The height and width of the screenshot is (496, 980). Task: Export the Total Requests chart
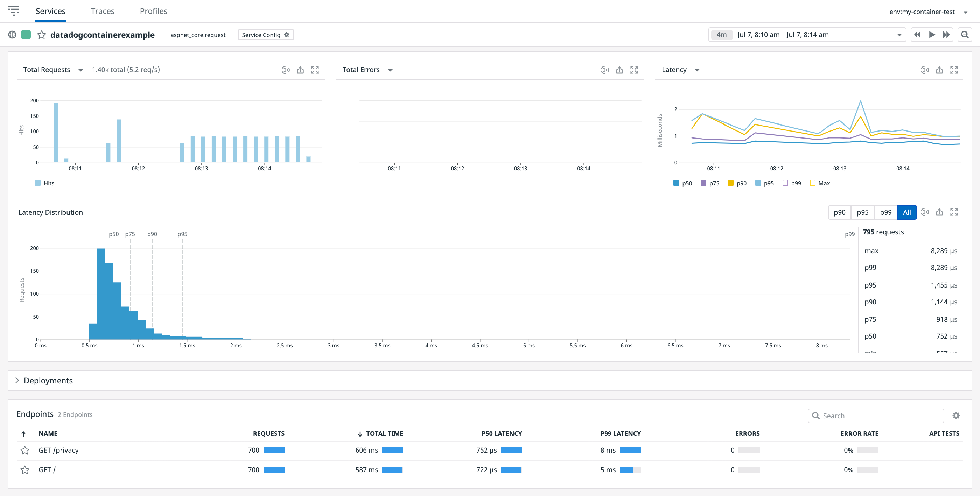300,70
